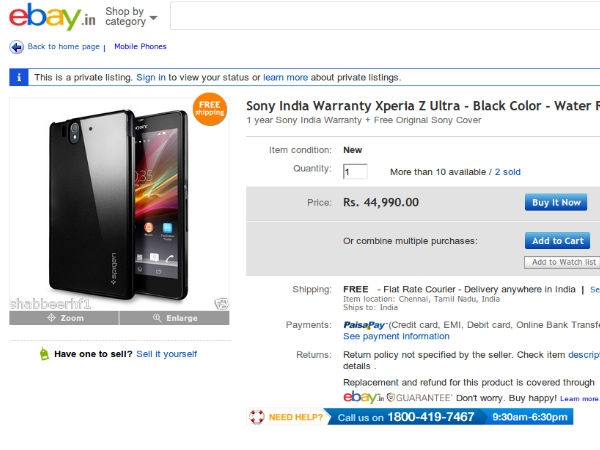The width and height of the screenshot is (600, 450).
Task: Click the green sell tag icon
Action: [x=43, y=354]
